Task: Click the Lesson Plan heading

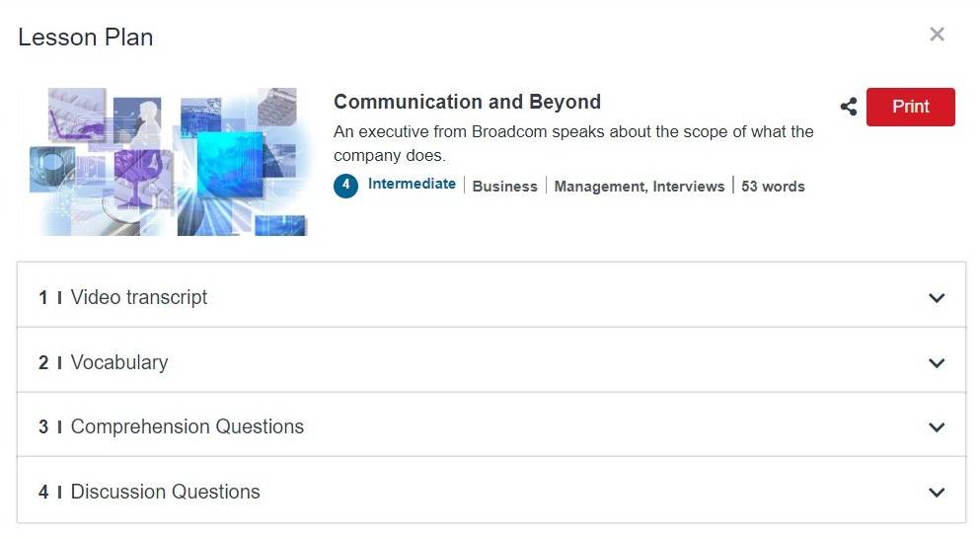Action: [x=86, y=38]
